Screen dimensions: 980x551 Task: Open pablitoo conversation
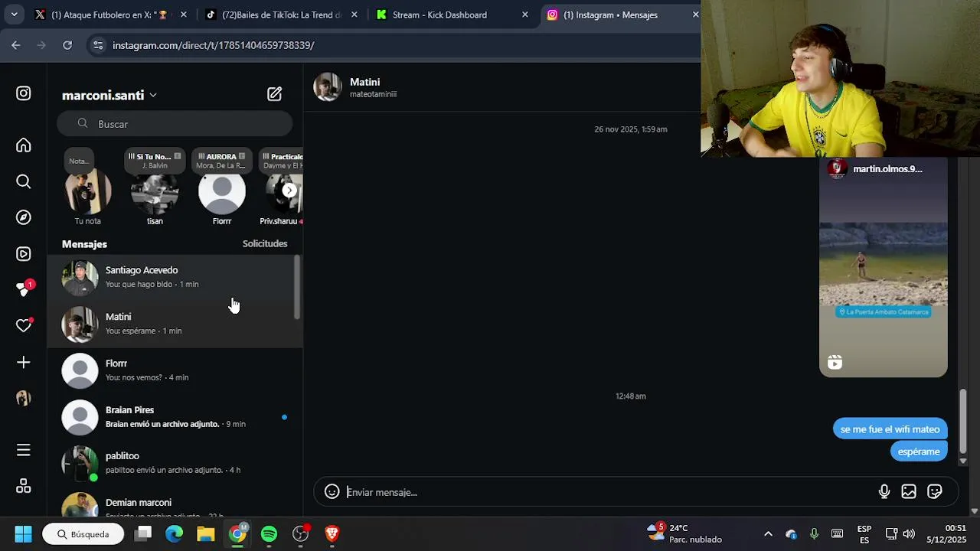pyautogui.click(x=175, y=463)
